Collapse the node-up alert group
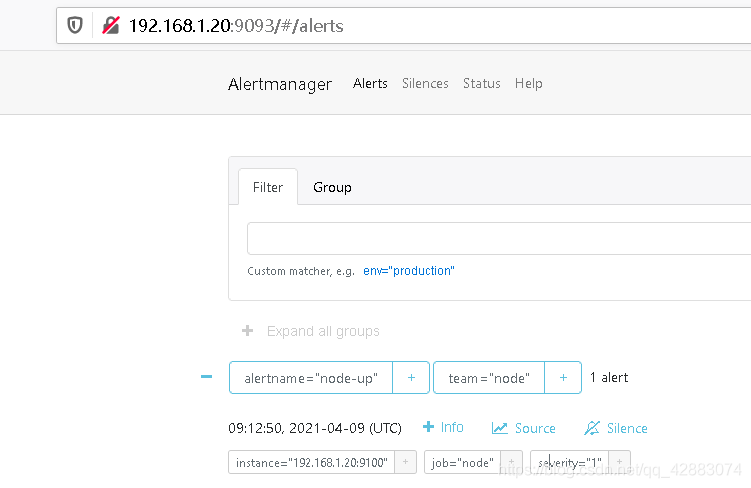 click(x=206, y=377)
